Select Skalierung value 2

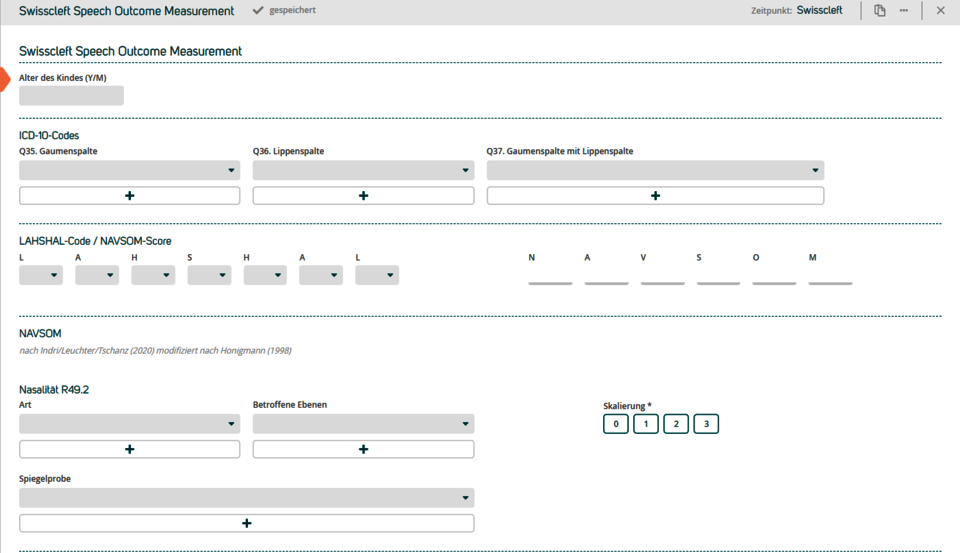pos(676,424)
